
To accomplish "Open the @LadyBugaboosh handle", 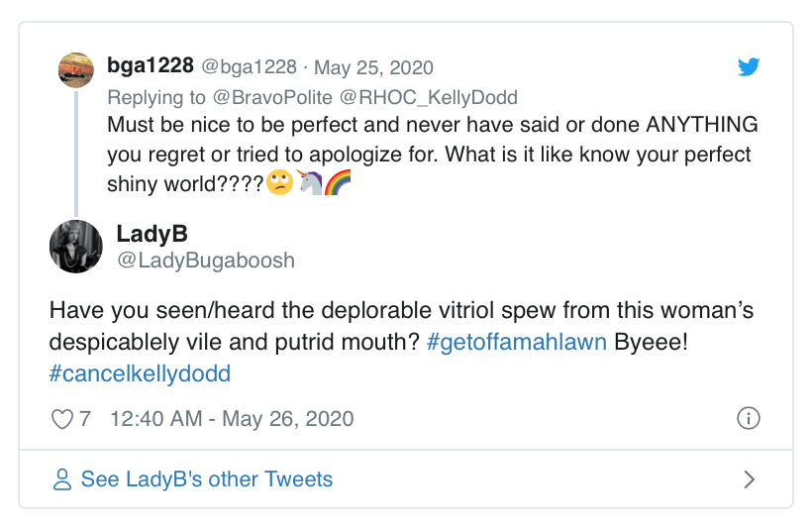I will coord(205,261).
